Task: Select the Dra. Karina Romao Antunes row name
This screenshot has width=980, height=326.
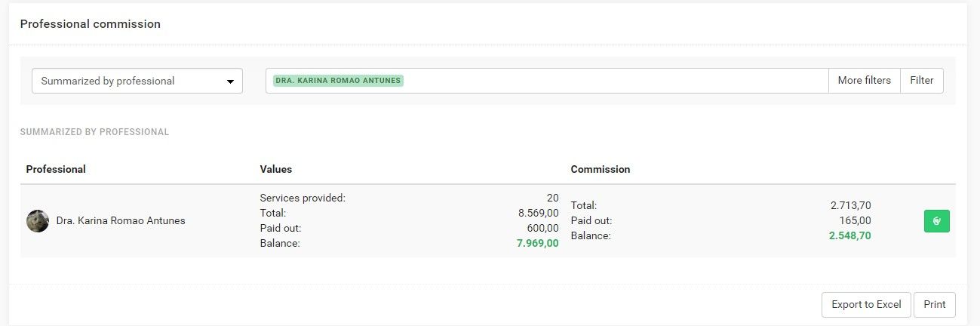Action: tap(121, 221)
